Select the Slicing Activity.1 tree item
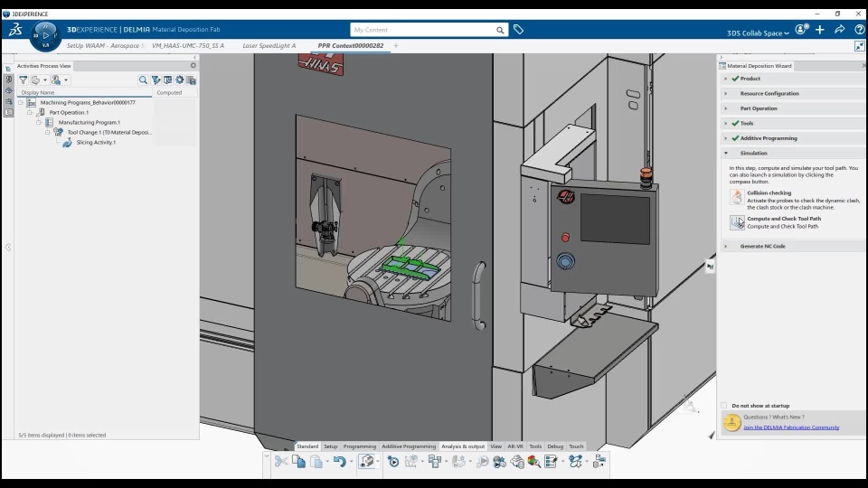 (96, 142)
